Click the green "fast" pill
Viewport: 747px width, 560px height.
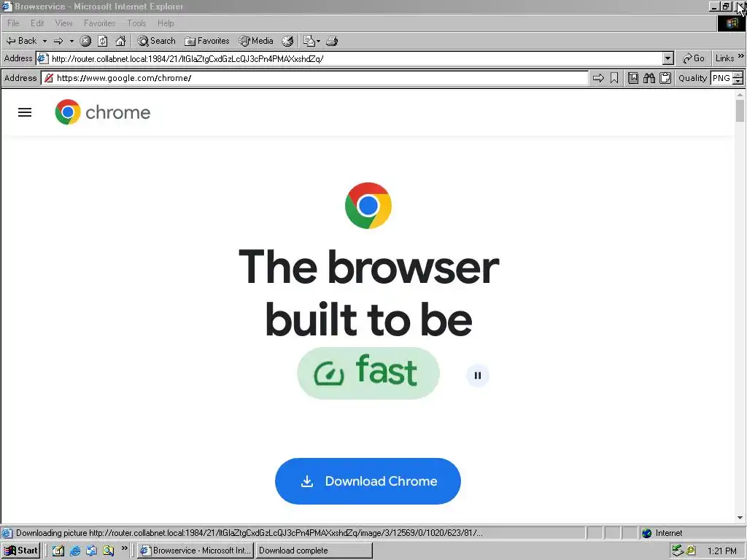pyautogui.click(x=368, y=373)
